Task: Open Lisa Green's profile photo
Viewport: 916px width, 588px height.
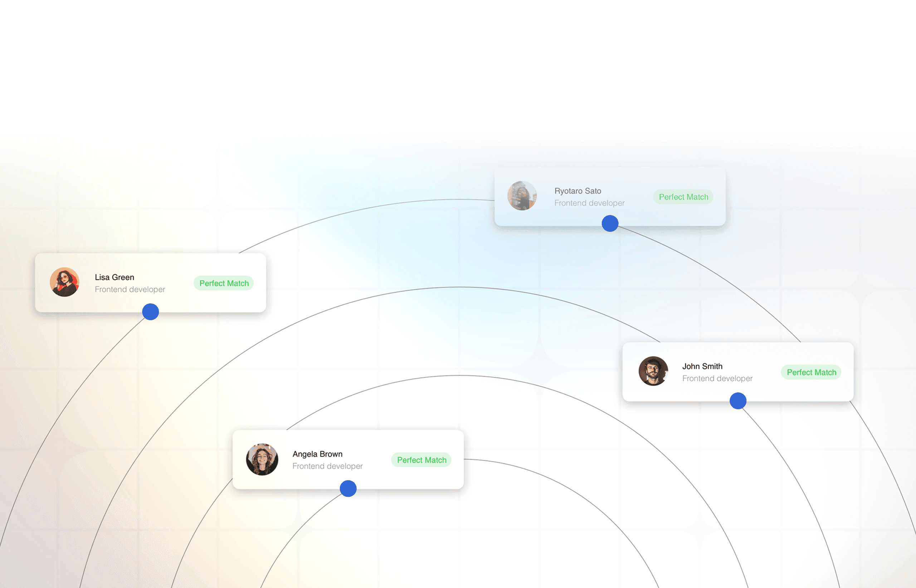Action: (x=64, y=282)
